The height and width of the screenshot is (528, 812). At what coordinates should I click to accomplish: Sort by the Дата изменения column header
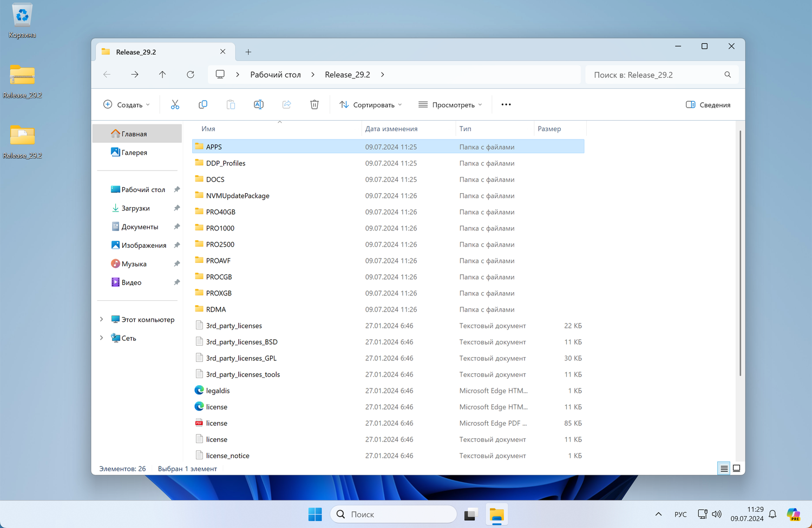[x=391, y=129]
